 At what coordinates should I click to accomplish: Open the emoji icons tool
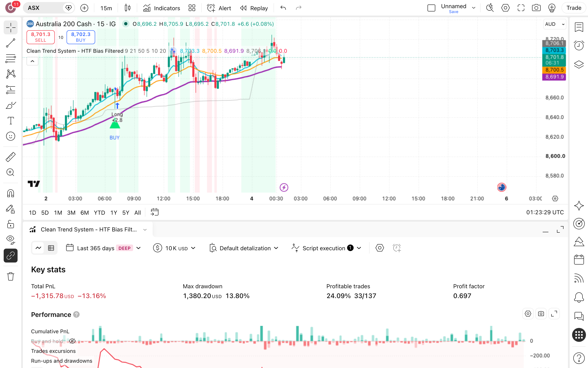coord(10,136)
